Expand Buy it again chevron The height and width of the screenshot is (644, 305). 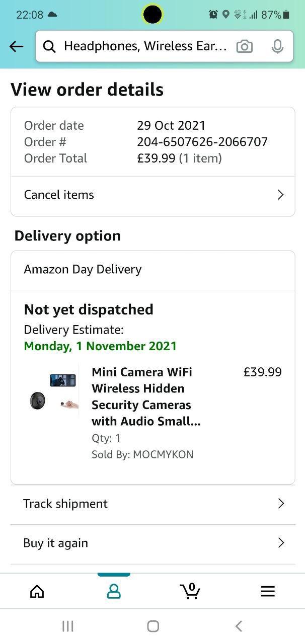click(x=281, y=543)
